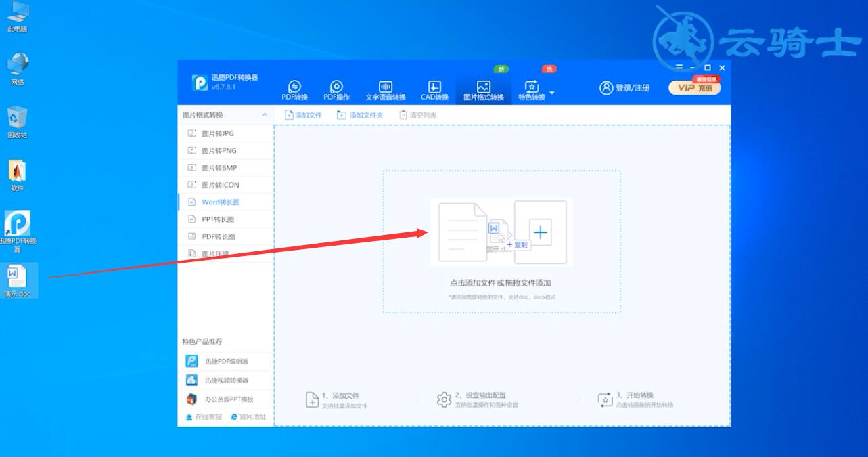Choose 图片转PNG in the sidebar

click(226, 150)
